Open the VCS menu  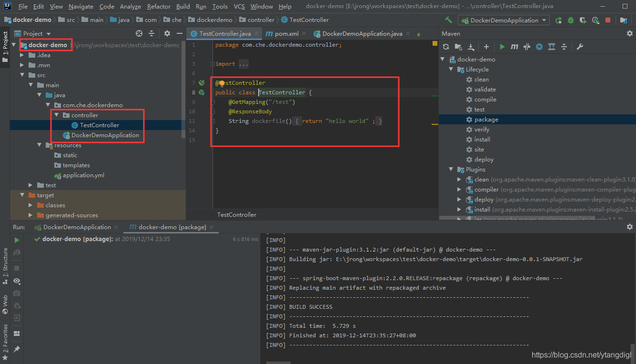pyautogui.click(x=239, y=7)
